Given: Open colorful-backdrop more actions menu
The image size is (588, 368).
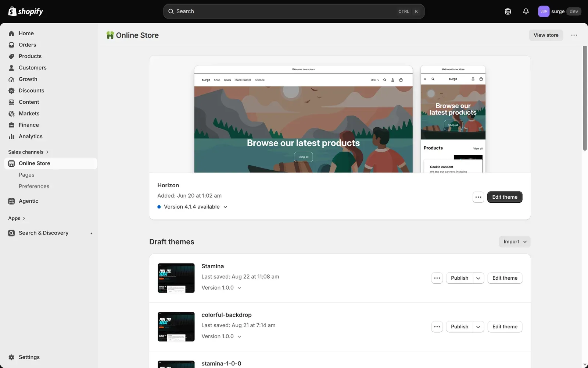Looking at the screenshot, I should pos(437,327).
